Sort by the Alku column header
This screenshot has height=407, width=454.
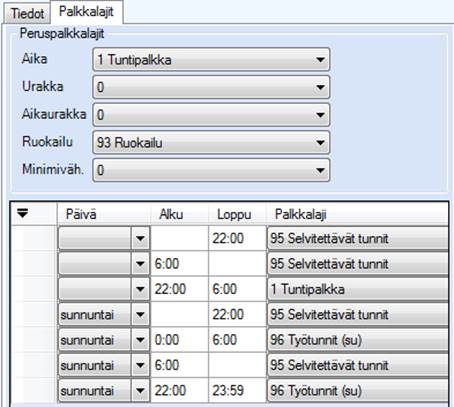click(180, 214)
